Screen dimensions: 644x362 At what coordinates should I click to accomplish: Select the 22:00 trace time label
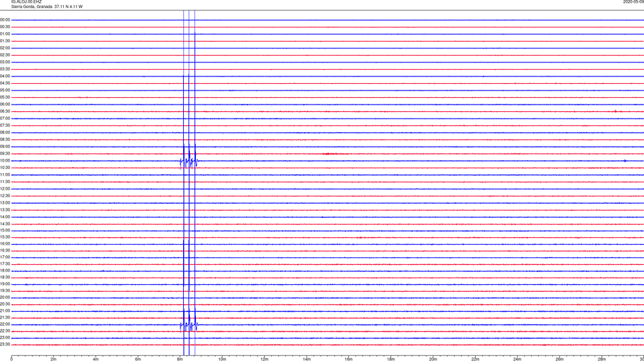coord(5,324)
